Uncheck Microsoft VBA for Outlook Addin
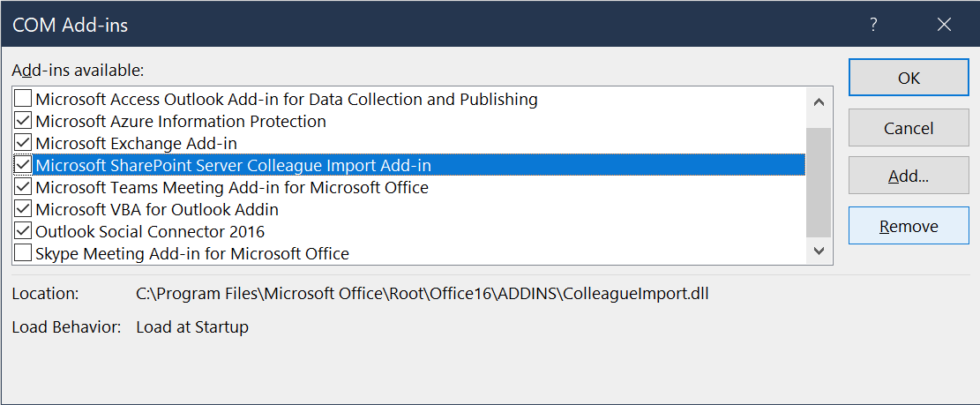Image resolution: width=980 pixels, height=405 pixels. [24, 209]
